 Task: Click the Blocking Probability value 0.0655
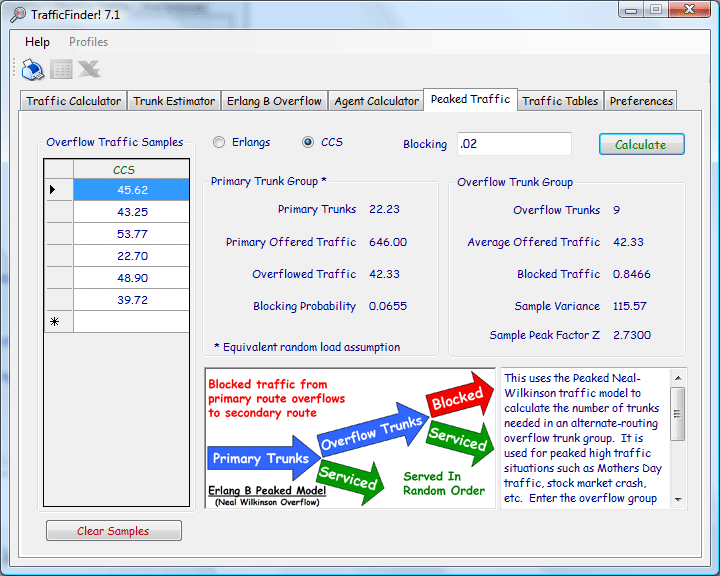coord(388,306)
